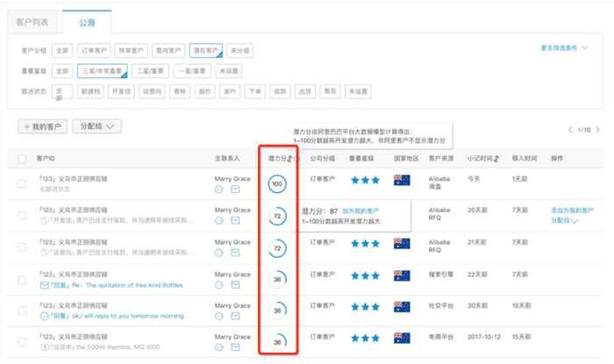Check the row with 'reply to you tomorrow'

22,310
